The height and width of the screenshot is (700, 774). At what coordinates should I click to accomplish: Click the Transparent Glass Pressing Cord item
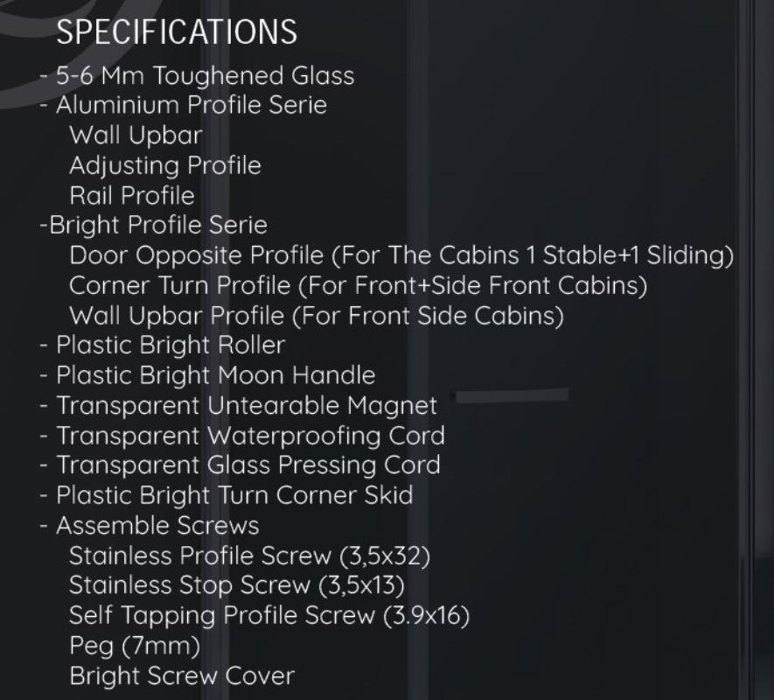tap(240, 465)
